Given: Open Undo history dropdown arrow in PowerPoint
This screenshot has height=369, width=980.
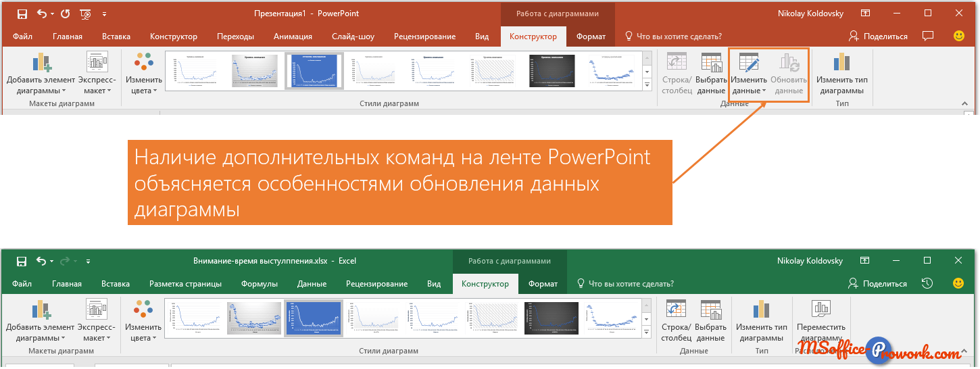Looking at the screenshot, I should 52,14.
